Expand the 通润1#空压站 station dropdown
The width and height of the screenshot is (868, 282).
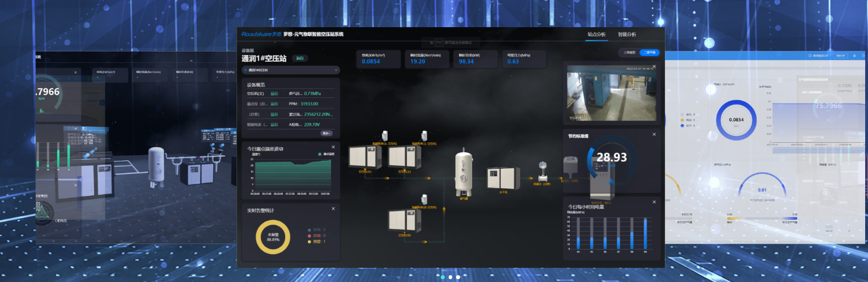pyautogui.click(x=291, y=70)
